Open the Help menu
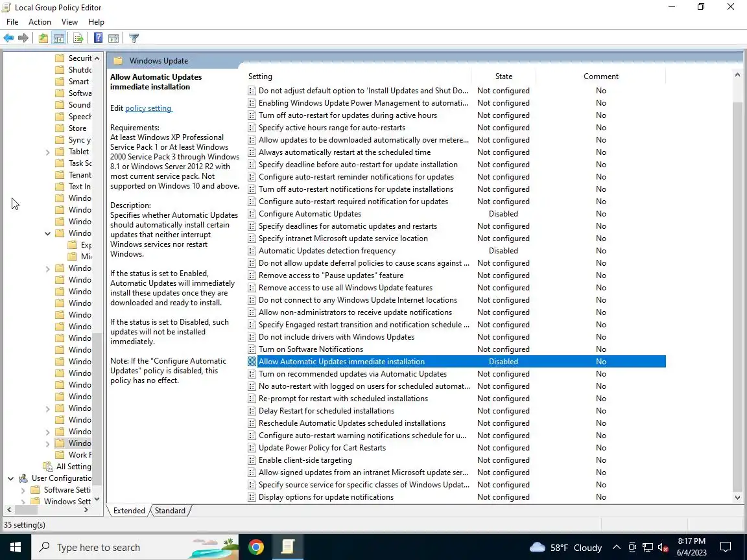The image size is (747, 560). point(96,22)
